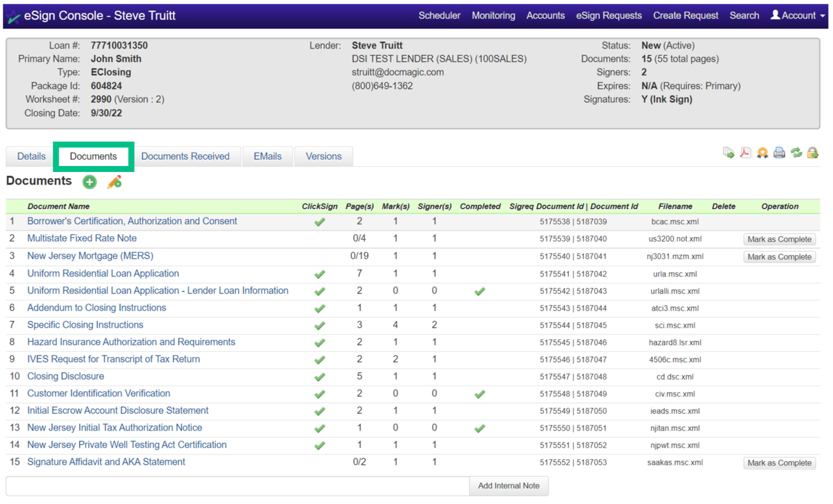Viewport: 833px width, 504px height.
Task: Open IVES Request for Transcript of Tax Return
Action: click(x=113, y=359)
